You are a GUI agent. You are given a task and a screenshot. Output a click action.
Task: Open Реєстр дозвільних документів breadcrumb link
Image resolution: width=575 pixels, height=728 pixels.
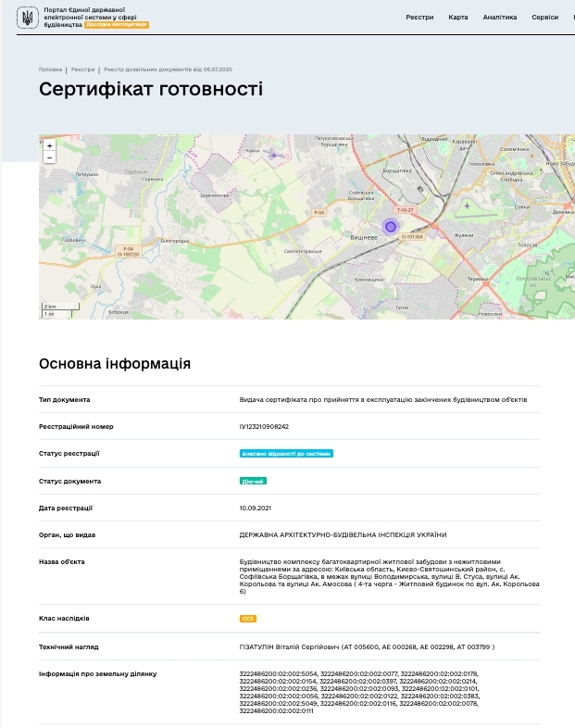[x=168, y=69]
